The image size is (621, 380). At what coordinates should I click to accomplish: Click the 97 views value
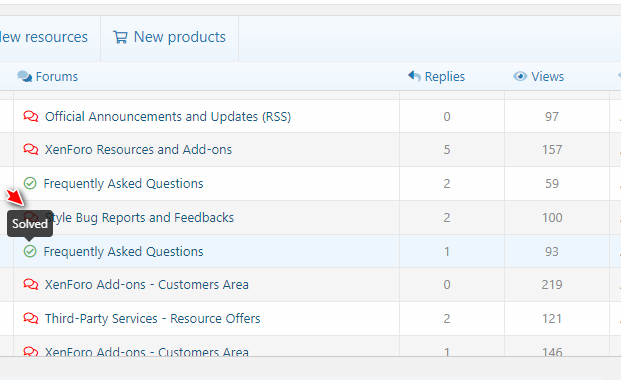[552, 116]
